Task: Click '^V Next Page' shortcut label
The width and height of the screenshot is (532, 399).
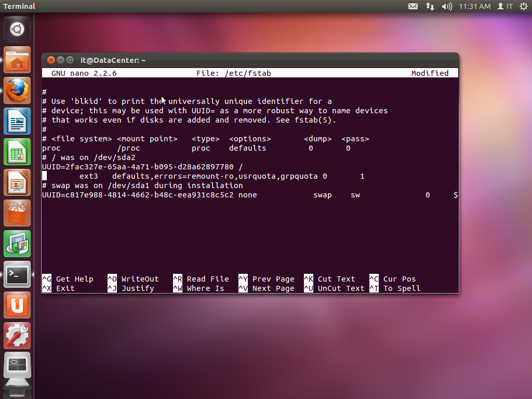Action: [267, 288]
